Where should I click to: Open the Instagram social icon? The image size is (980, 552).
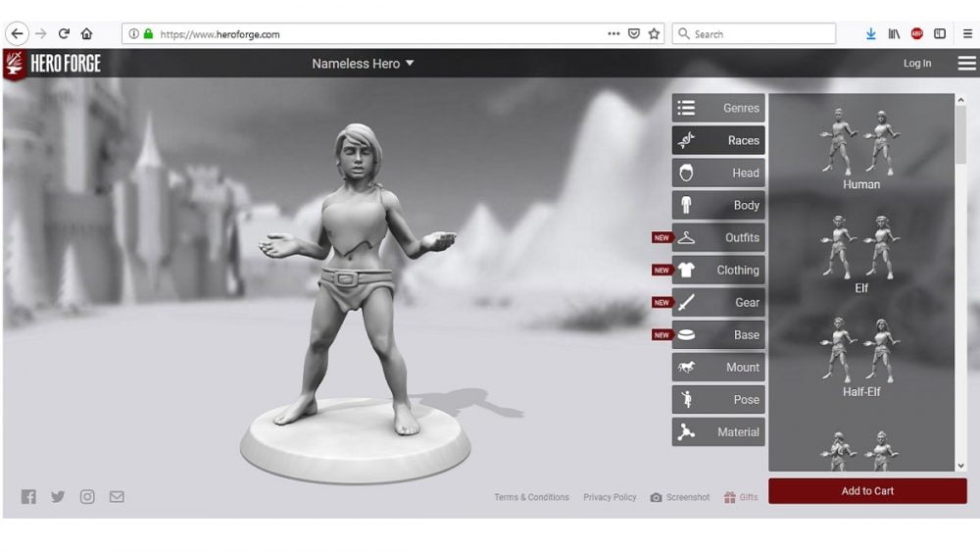(x=87, y=497)
